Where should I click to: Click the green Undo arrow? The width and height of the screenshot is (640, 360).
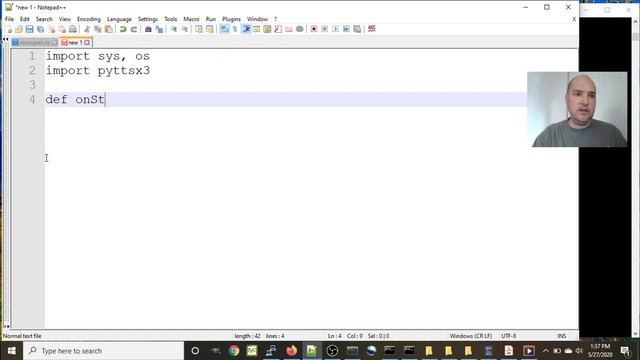123,29
